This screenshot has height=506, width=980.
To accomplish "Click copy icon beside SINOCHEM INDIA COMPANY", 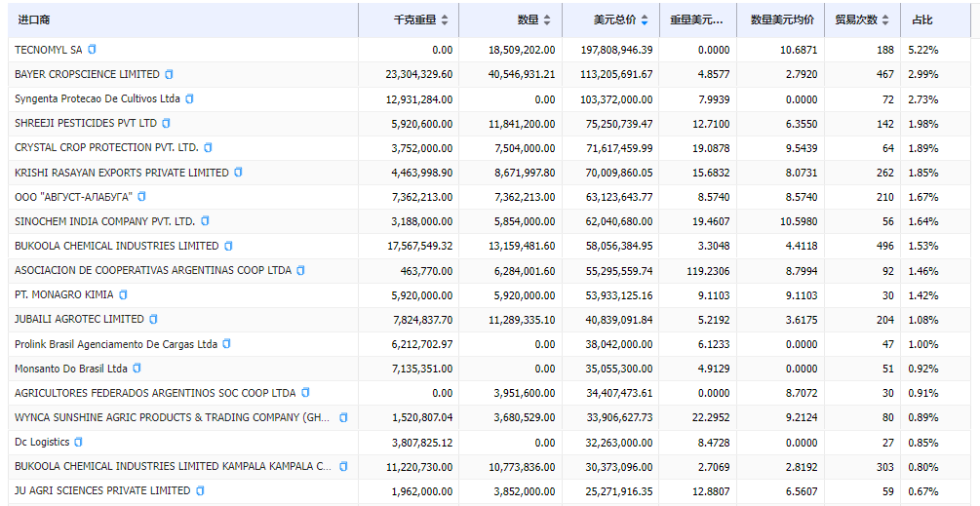I will pos(205,221).
